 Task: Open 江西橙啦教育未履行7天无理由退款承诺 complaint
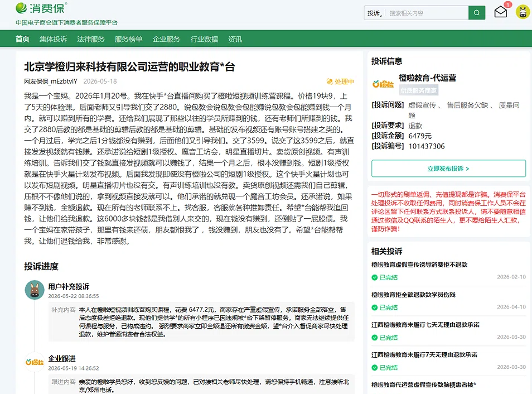click(x=424, y=354)
